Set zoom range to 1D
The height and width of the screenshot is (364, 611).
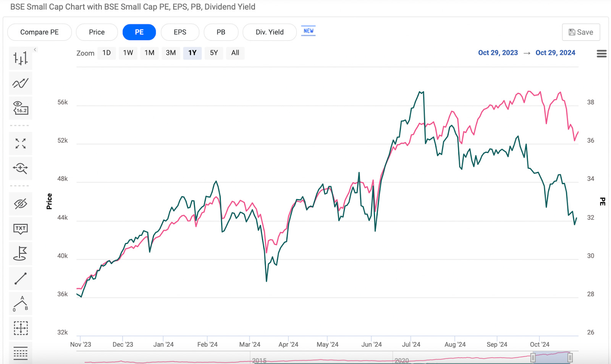pos(107,53)
